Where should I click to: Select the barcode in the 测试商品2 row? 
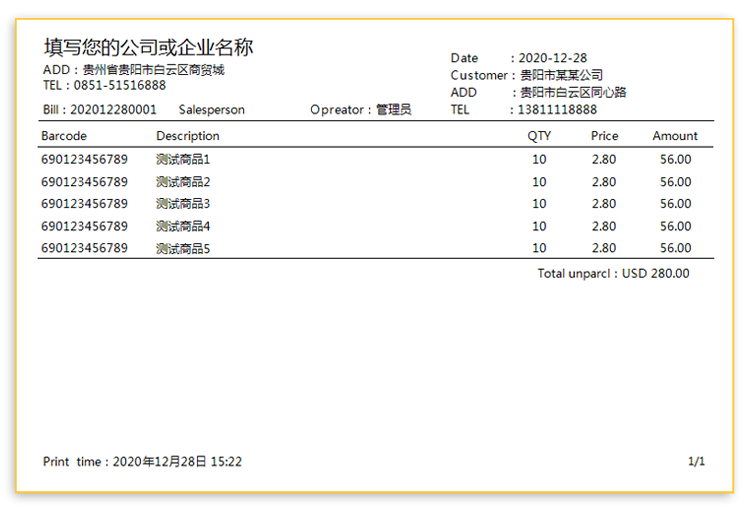tap(84, 182)
